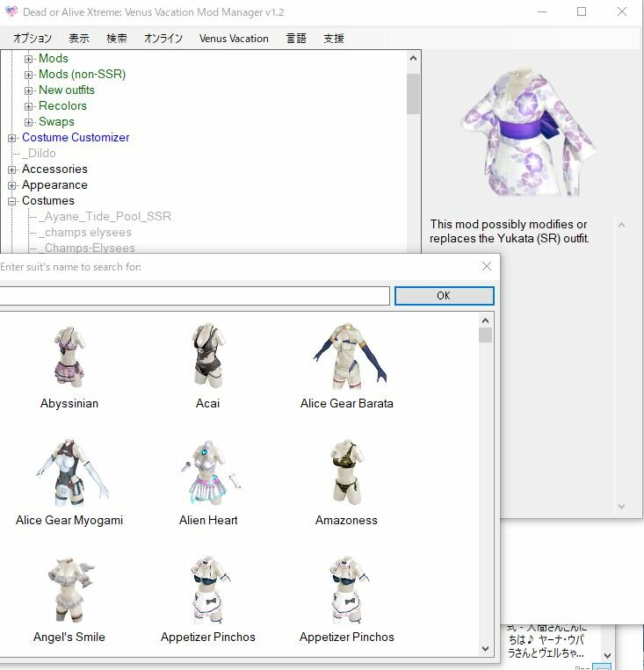The image size is (644, 670).
Task: Expand the Accessories tree node
Action: [x=12, y=169]
